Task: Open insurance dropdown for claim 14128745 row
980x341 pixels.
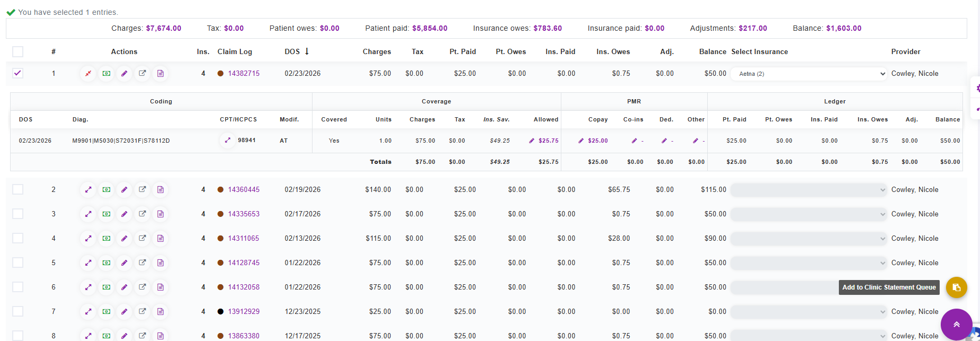Action: (x=809, y=263)
